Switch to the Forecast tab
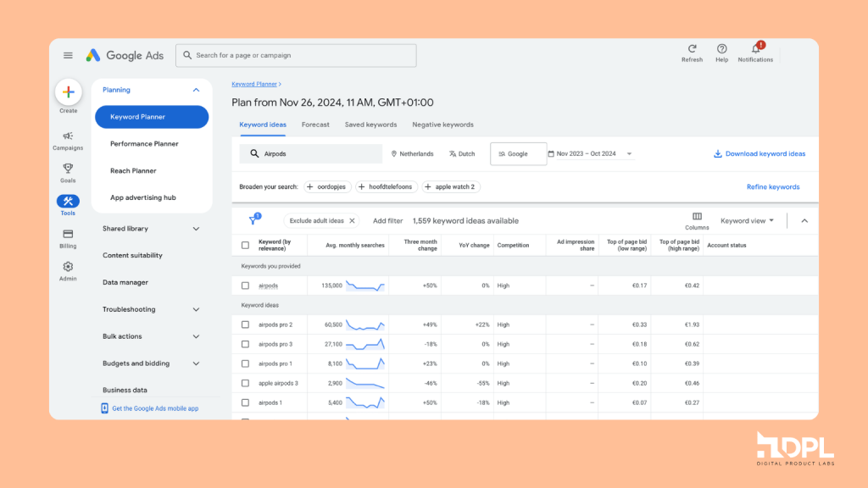Screen dimensions: 868x488 point(315,125)
